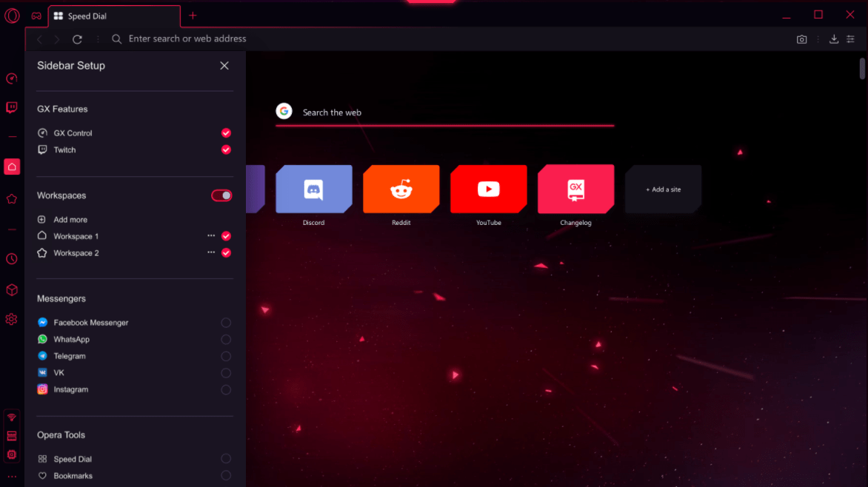Reload the current page
The height and width of the screenshot is (487, 868).
tap(77, 39)
